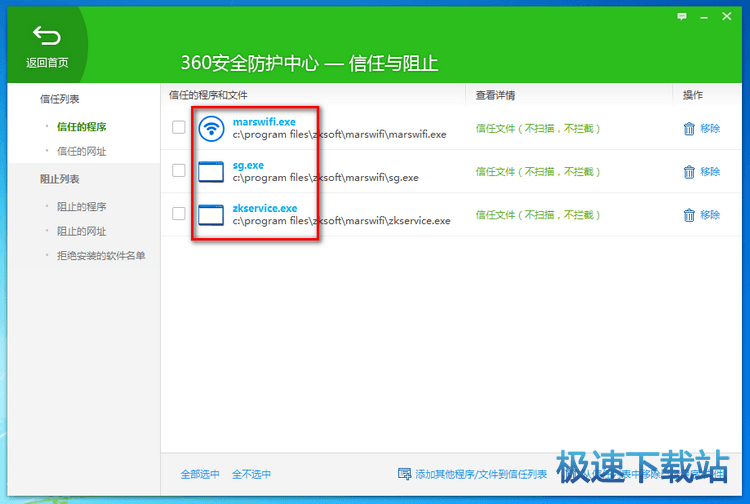Click 移除 for zkservice.exe

[x=710, y=215]
